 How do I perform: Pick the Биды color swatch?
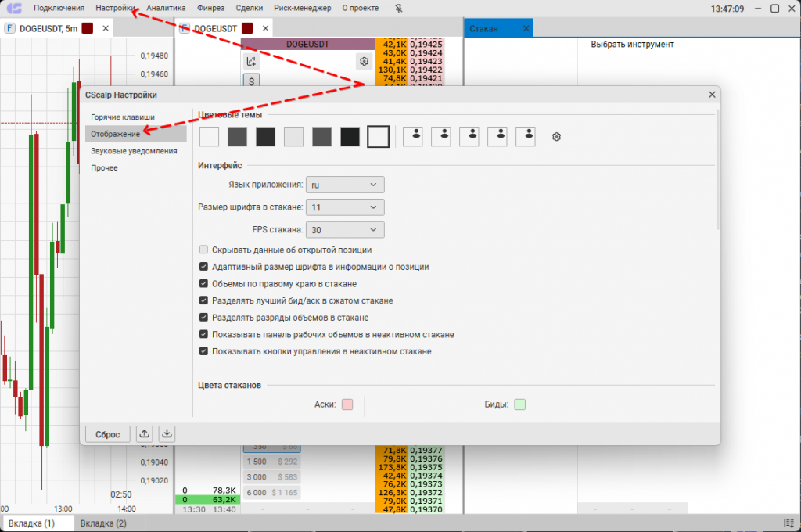(x=520, y=404)
